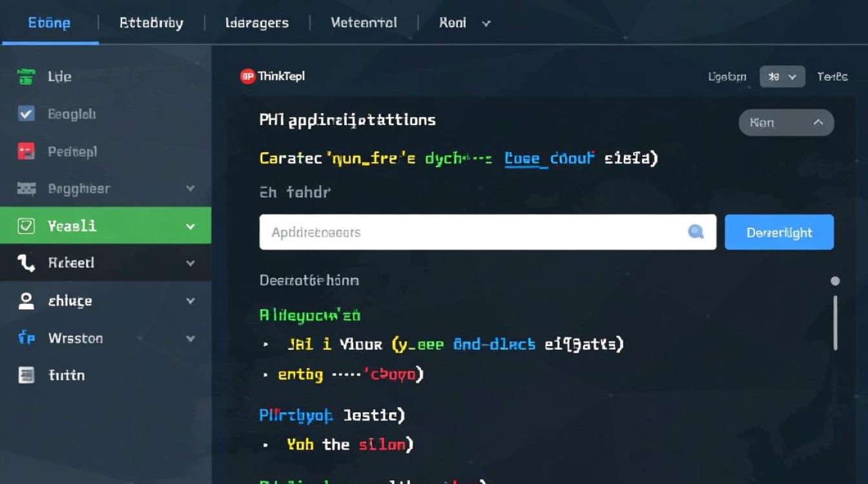Click the user icon beside ehiuge
This screenshot has width=868, height=484.
click(26, 301)
